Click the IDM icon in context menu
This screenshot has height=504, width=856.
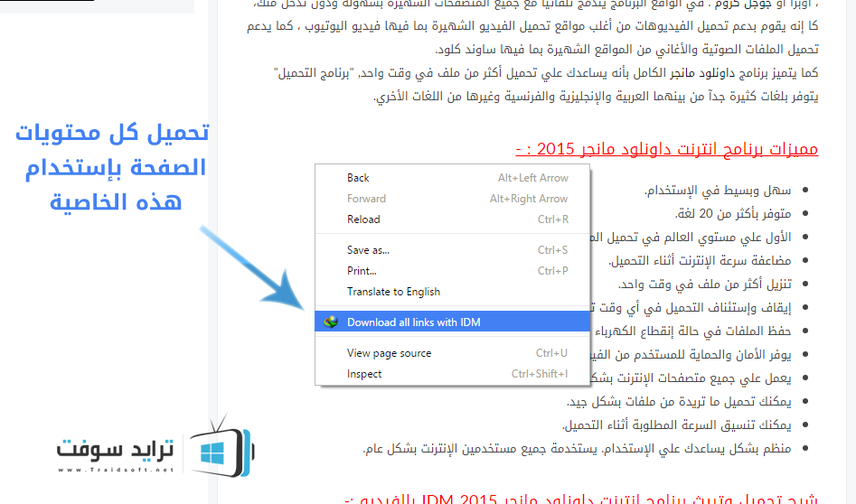point(331,322)
